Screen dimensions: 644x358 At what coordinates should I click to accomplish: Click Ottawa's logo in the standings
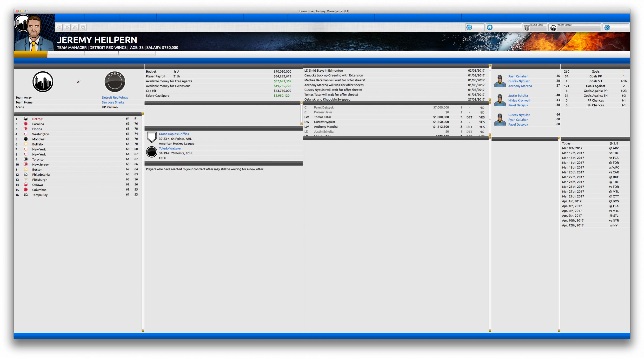[x=26, y=185]
